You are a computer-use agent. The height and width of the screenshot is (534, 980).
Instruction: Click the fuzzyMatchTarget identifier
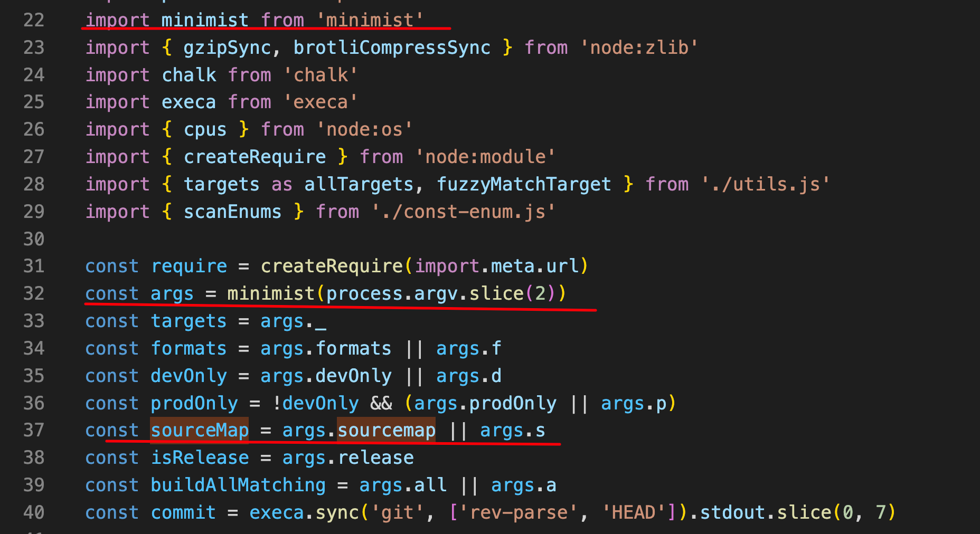(524, 184)
